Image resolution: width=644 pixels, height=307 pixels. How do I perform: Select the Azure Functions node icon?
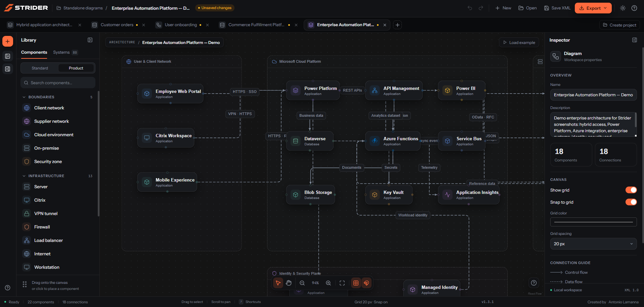[x=375, y=141]
